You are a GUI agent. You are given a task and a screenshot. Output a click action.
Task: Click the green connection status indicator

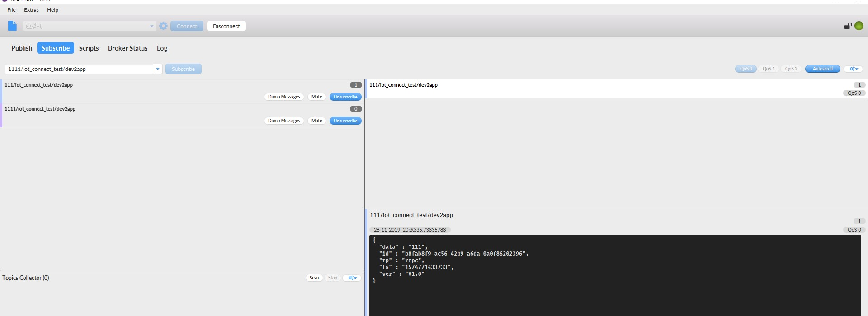pyautogui.click(x=859, y=26)
